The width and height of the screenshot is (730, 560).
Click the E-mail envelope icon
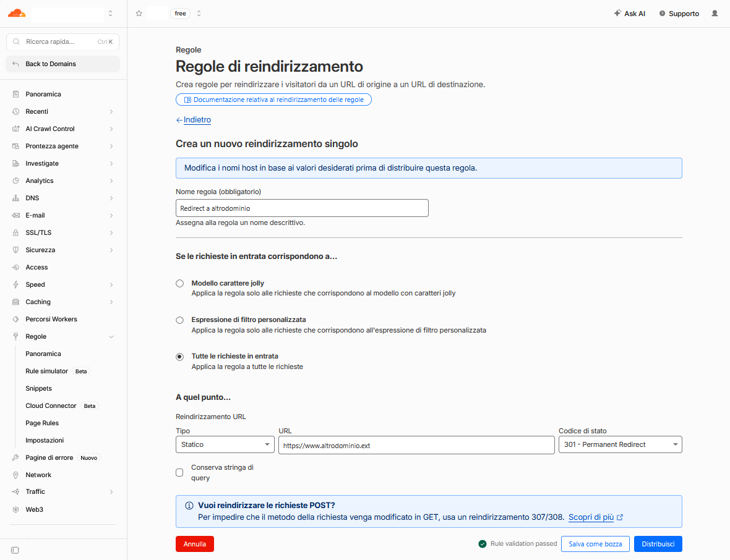[16, 215]
